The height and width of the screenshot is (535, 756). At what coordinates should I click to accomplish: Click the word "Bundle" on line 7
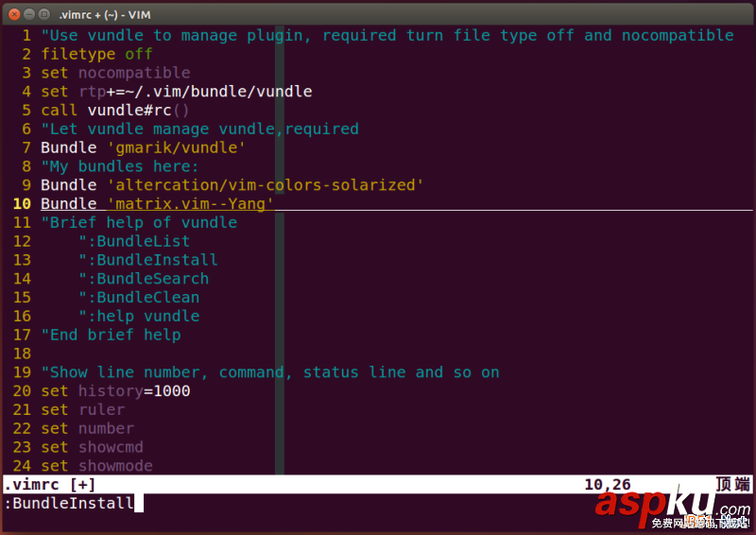(69, 147)
